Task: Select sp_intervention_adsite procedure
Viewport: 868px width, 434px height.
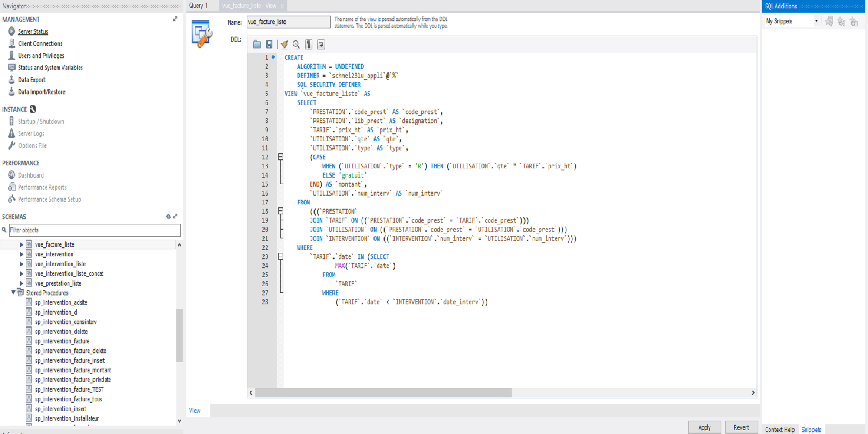Action: tap(61, 302)
